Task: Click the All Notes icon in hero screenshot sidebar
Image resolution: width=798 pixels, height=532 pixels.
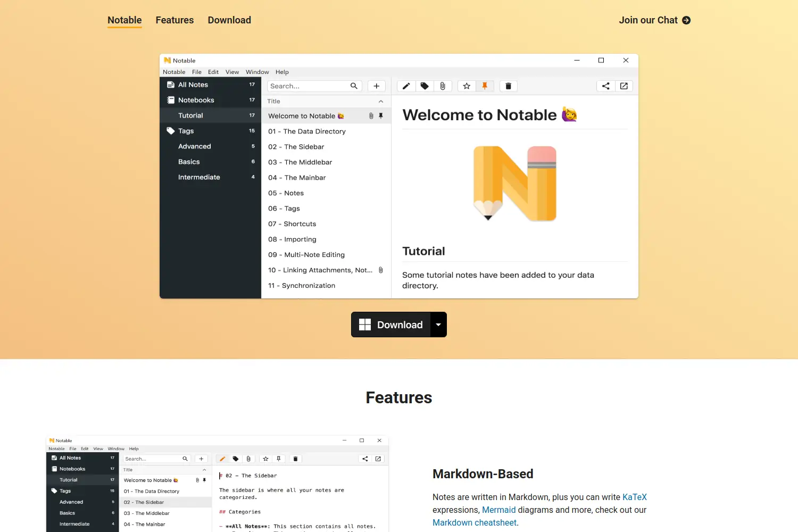Action: click(171, 85)
